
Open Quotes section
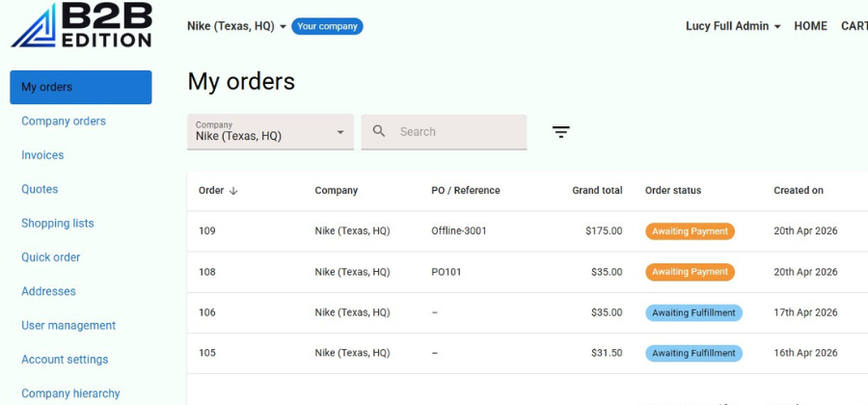click(x=40, y=189)
